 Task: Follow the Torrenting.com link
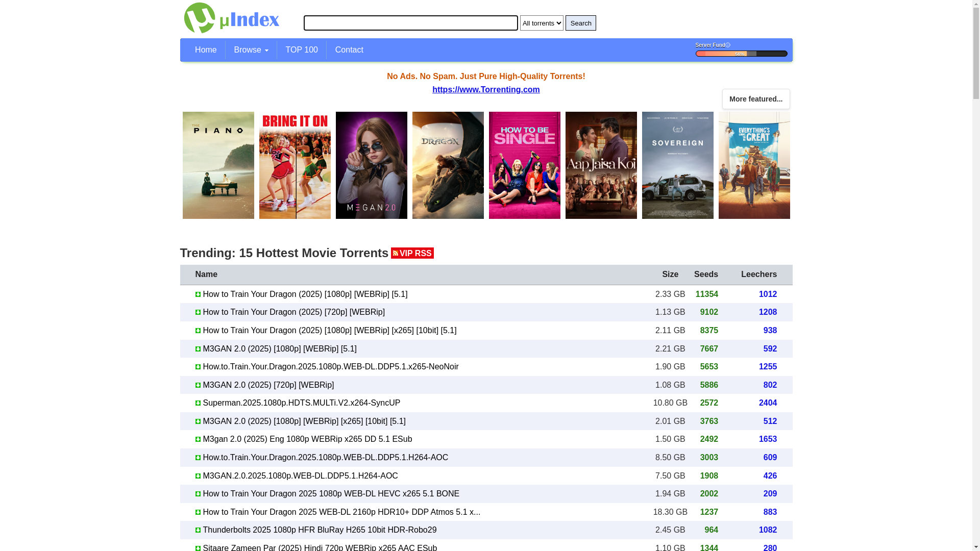486,90
